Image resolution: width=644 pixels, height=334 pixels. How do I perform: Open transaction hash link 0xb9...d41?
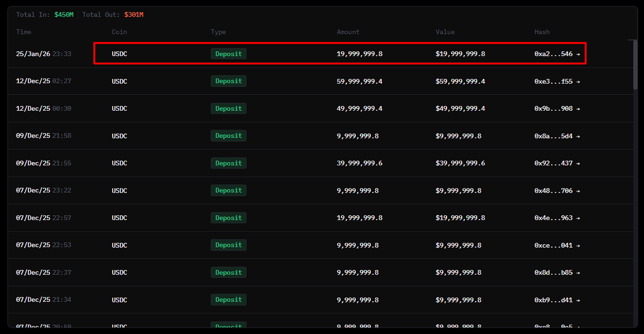pyautogui.click(x=553, y=300)
